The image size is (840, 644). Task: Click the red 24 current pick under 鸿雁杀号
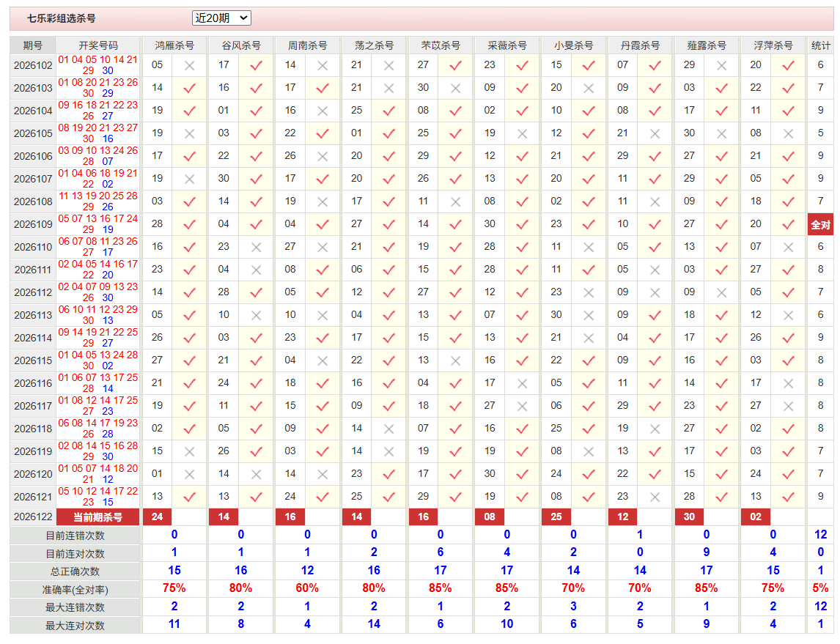pos(157,517)
